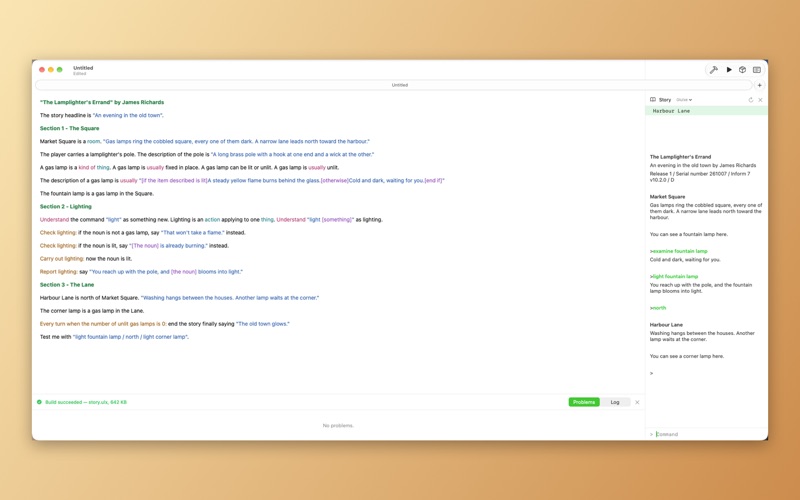Click the 'Harbour Lane' heading in the transcript
The image size is (800, 500).
point(666,324)
